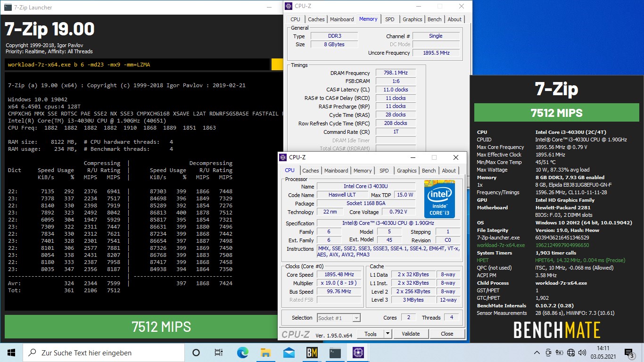Viewport: 644px width, 362px height.
Task: Open the network globe tray icon
Action: [570, 353]
